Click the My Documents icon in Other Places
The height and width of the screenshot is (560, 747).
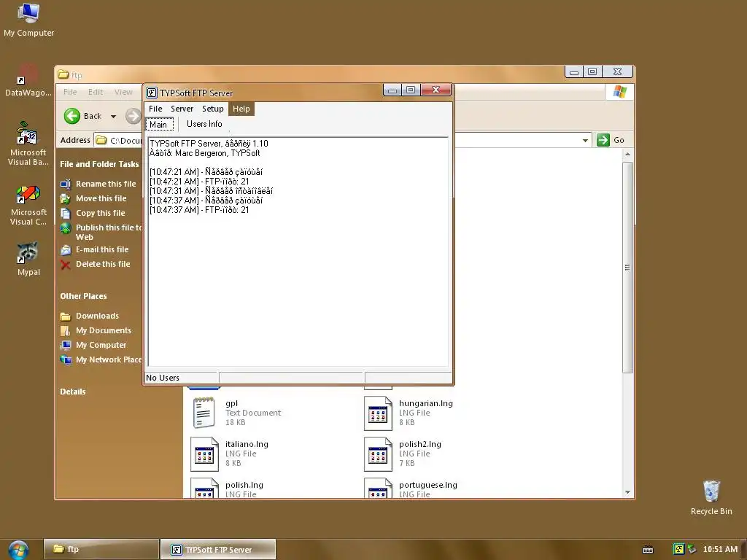pyautogui.click(x=66, y=330)
